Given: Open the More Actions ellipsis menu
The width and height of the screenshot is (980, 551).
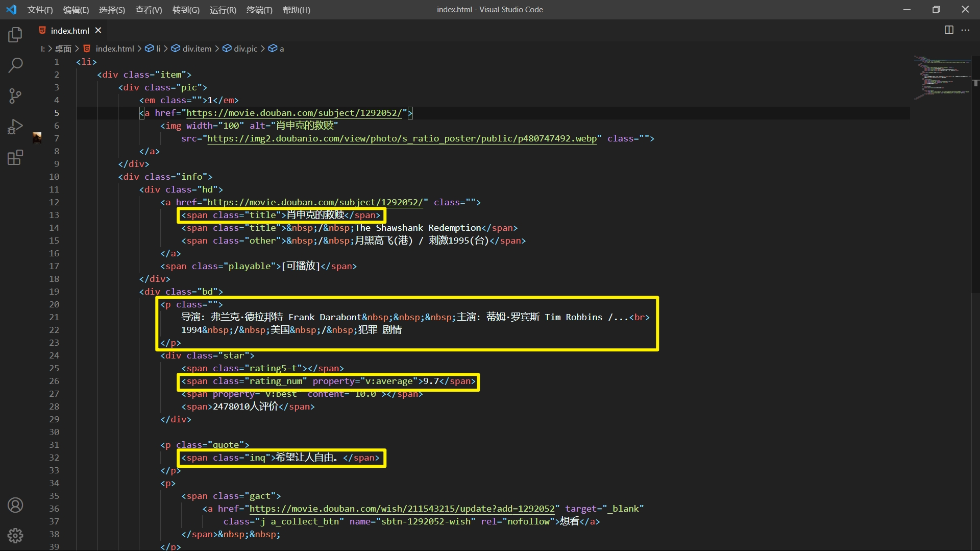Looking at the screenshot, I should click(965, 30).
